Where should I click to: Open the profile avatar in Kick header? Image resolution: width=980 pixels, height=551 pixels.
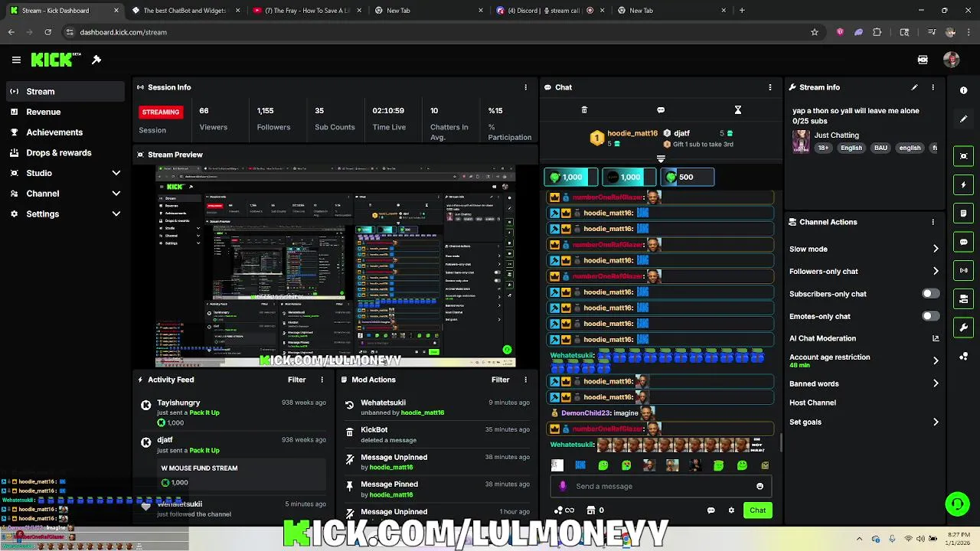click(952, 60)
